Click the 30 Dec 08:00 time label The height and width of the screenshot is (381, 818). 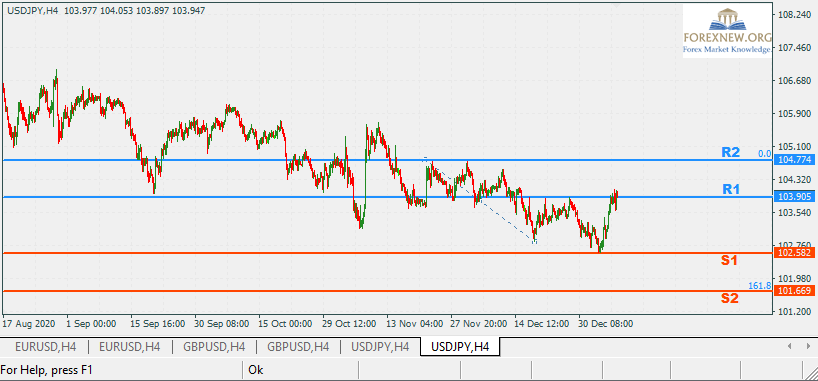(x=606, y=324)
